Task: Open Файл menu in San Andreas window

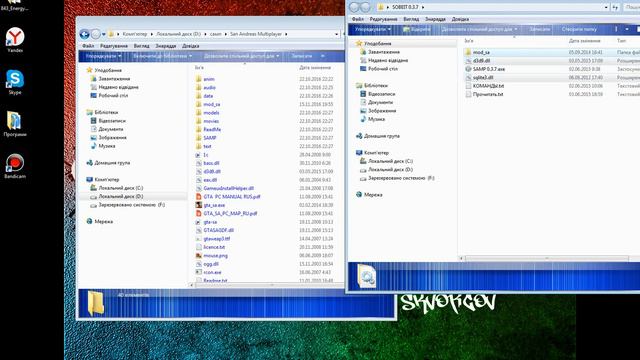Action: [x=88, y=46]
